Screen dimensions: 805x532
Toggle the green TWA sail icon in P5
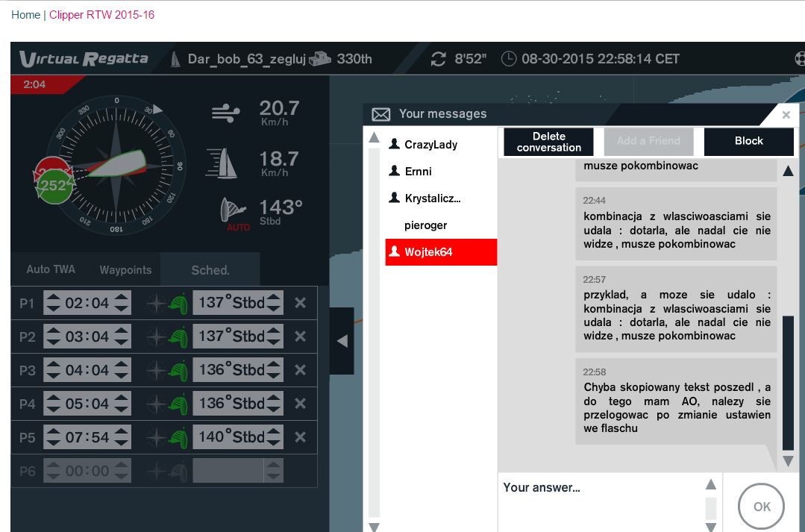178,437
